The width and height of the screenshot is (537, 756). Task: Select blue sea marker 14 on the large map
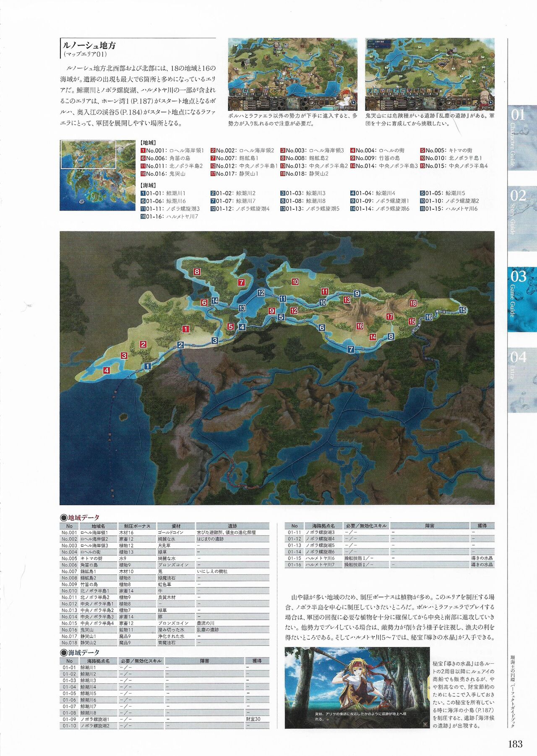[215, 300]
